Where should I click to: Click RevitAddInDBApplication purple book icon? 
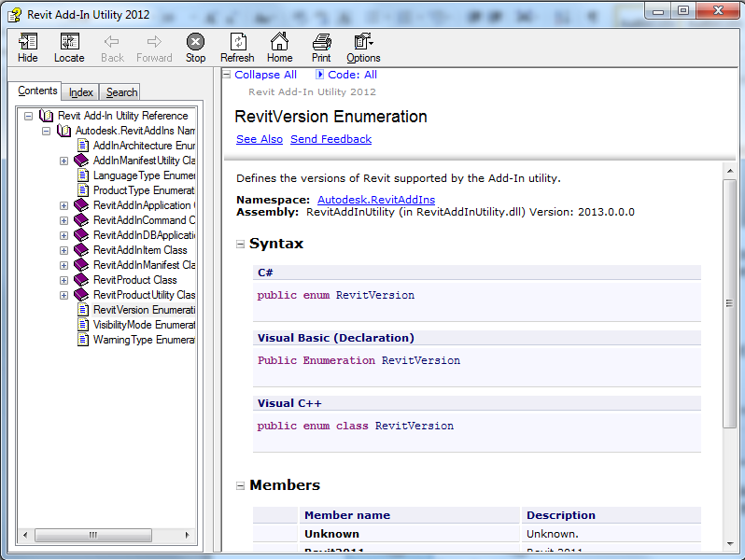coord(81,235)
